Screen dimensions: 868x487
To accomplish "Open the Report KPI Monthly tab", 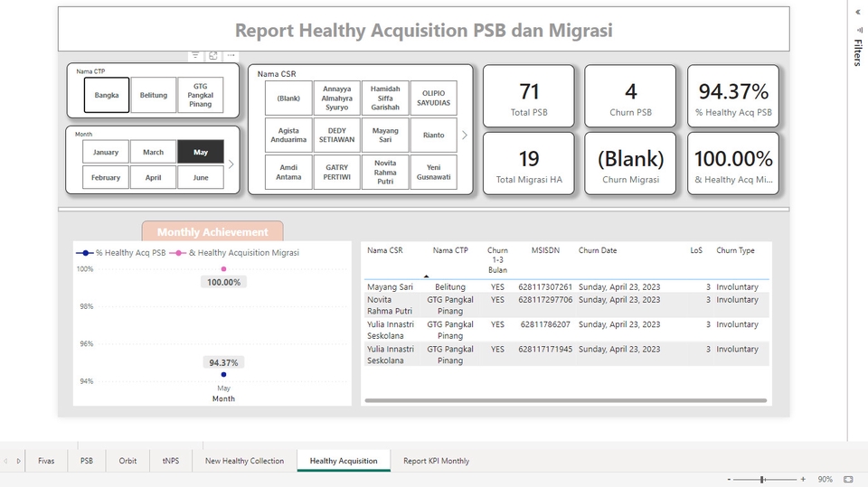I will [x=436, y=461].
